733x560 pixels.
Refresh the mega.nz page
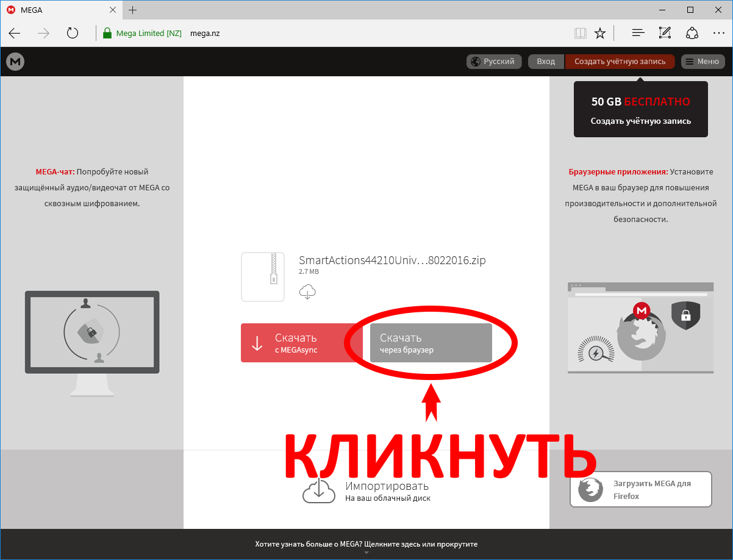pos(73,33)
